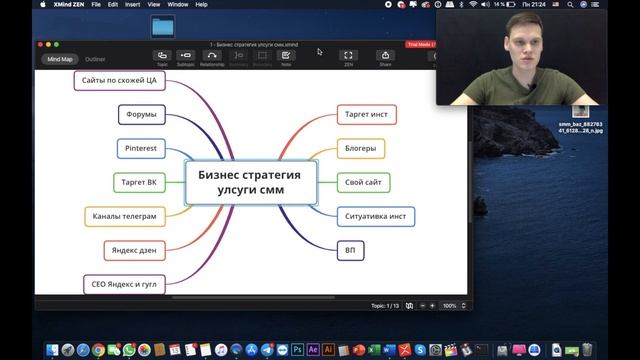
Task: Click the Boundary toolbar icon
Action: coord(262,56)
